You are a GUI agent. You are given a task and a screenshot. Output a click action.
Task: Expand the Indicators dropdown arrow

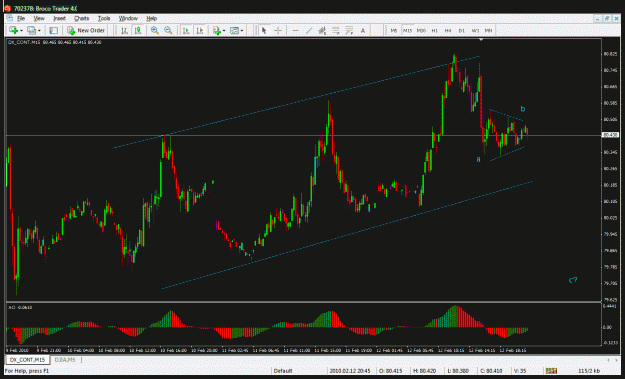point(224,31)
